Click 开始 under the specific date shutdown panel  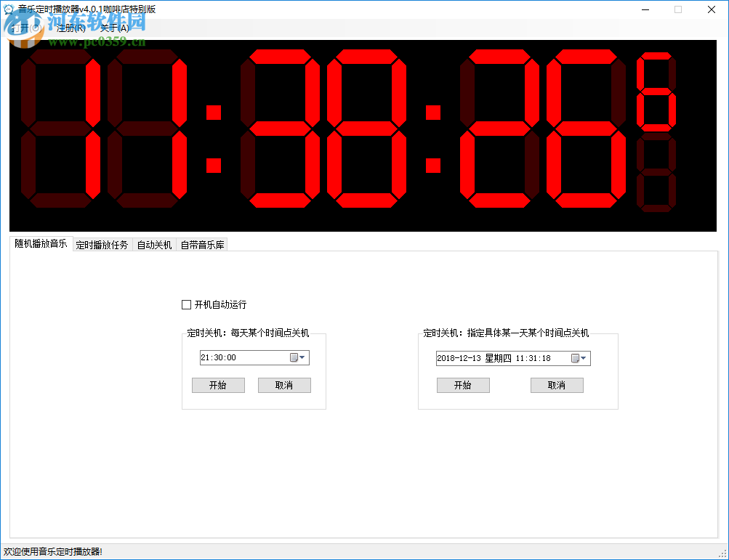click(463, 385)
